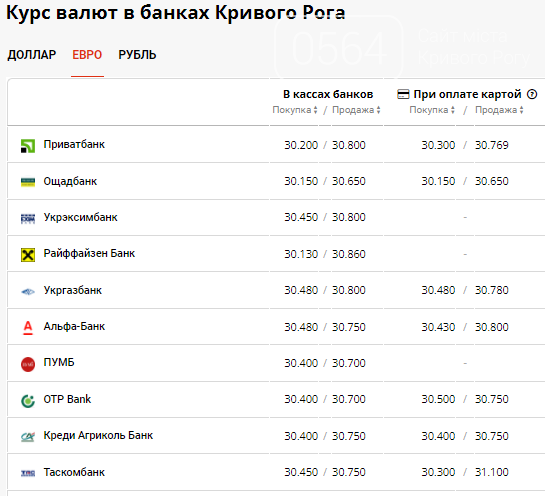The width and height of the screenshot is (545, 496).
Task: Sort cash desk rates by Покупка
Action: [295, 110]
